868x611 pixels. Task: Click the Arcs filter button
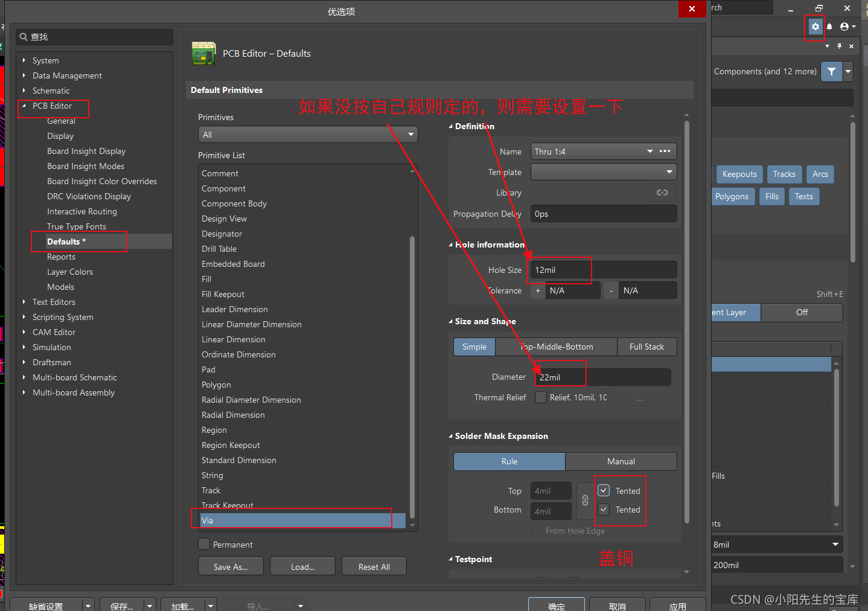pyautogui.click(x=820, y=174)
